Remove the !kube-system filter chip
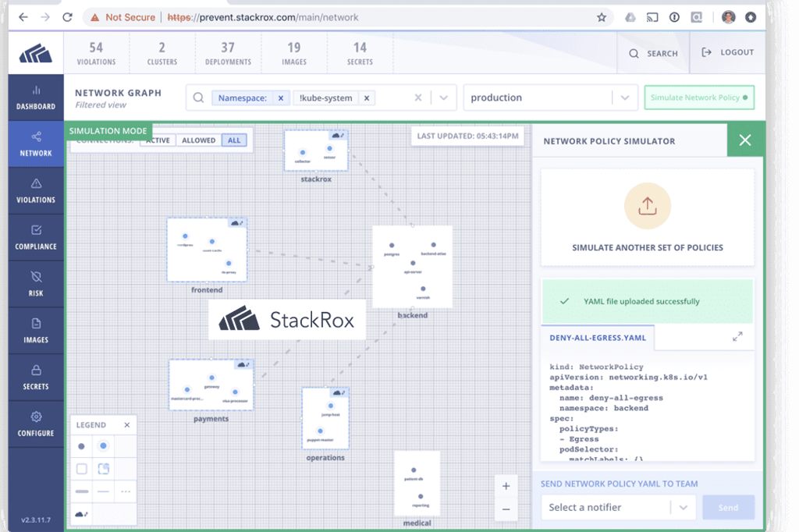 [x=367, y=98]
